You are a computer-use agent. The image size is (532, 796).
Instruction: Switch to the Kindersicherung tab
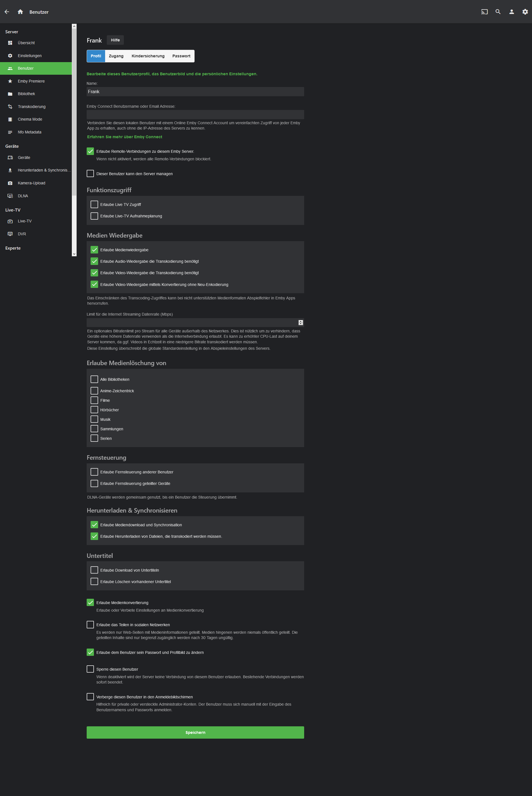[x=148, y=56]
